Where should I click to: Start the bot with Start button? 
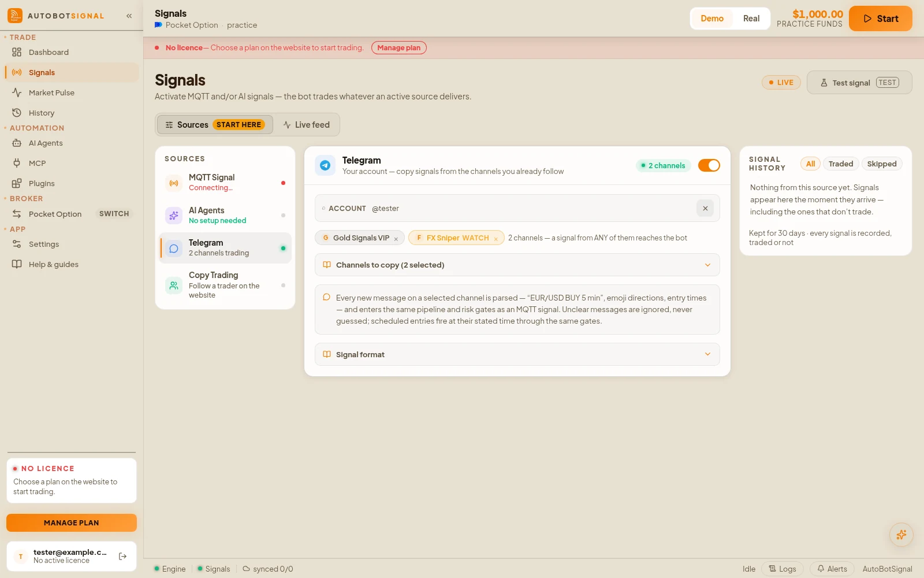point(881,18)
